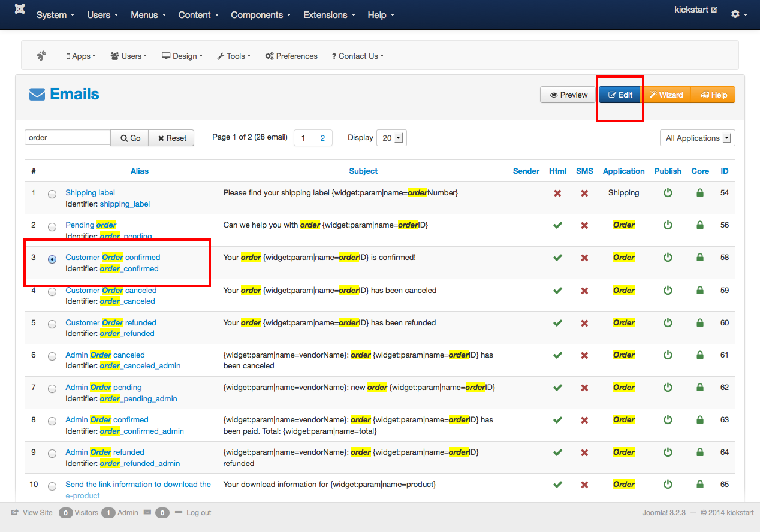Click lock icon for Customer Order canceled row
Image resolution: width=760 pixels, height=532 pixels.
coord(699,290)
